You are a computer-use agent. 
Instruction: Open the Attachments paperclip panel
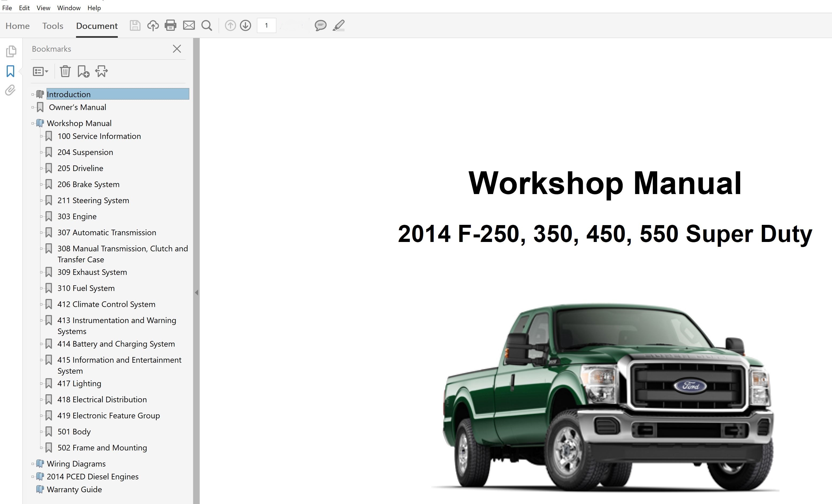tap(10, 90)
